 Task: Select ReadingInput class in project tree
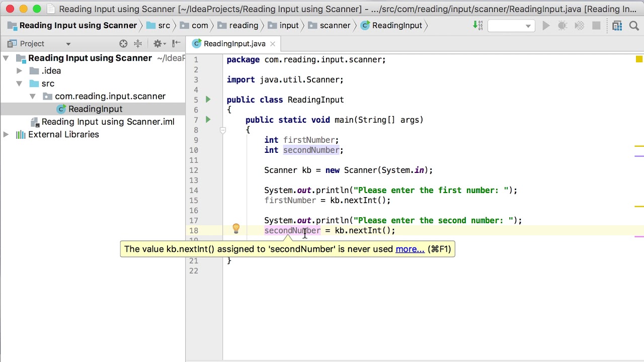point(95,109)
